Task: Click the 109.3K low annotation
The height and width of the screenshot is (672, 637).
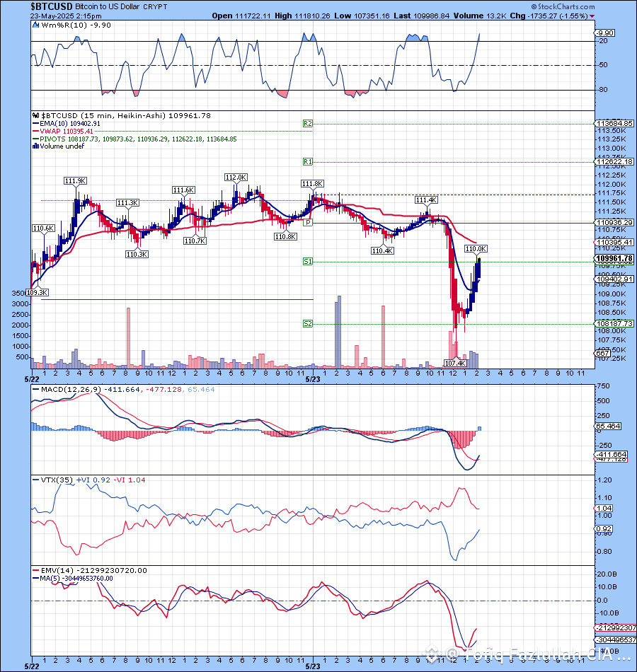Action: 37,293
